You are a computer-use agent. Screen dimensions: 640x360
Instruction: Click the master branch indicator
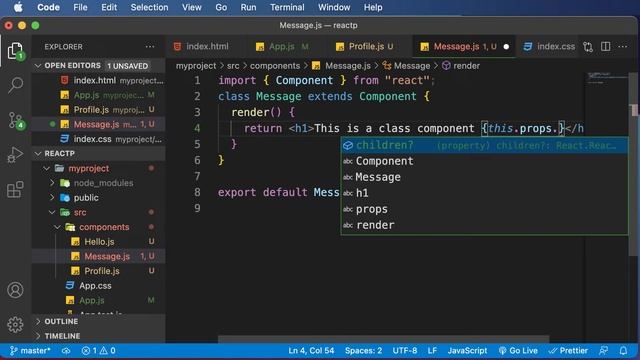31,351
